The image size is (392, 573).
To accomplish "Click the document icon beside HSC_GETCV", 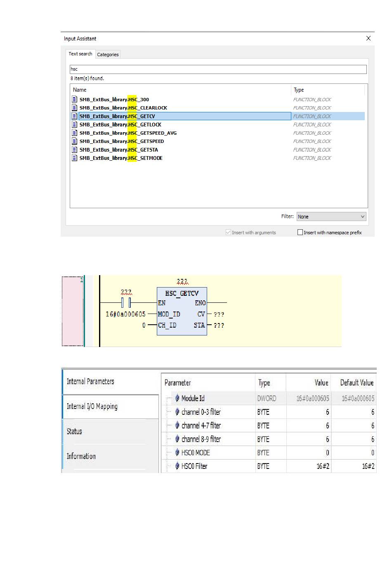I will 75,116.
